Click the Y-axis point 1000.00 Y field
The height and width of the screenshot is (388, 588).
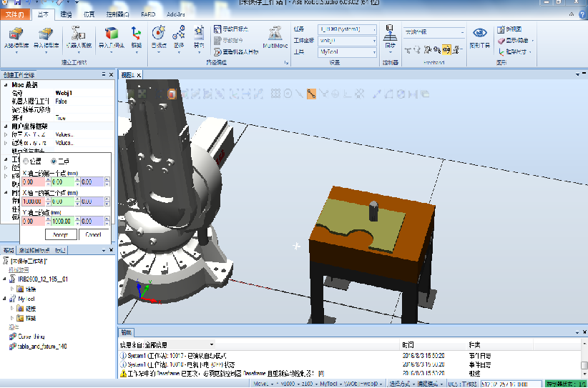tap(63, 222)
